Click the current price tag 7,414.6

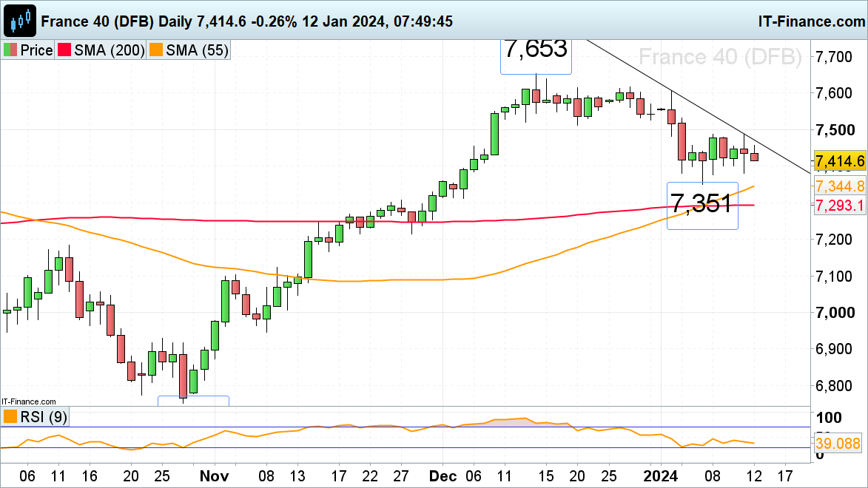point(840,161)
